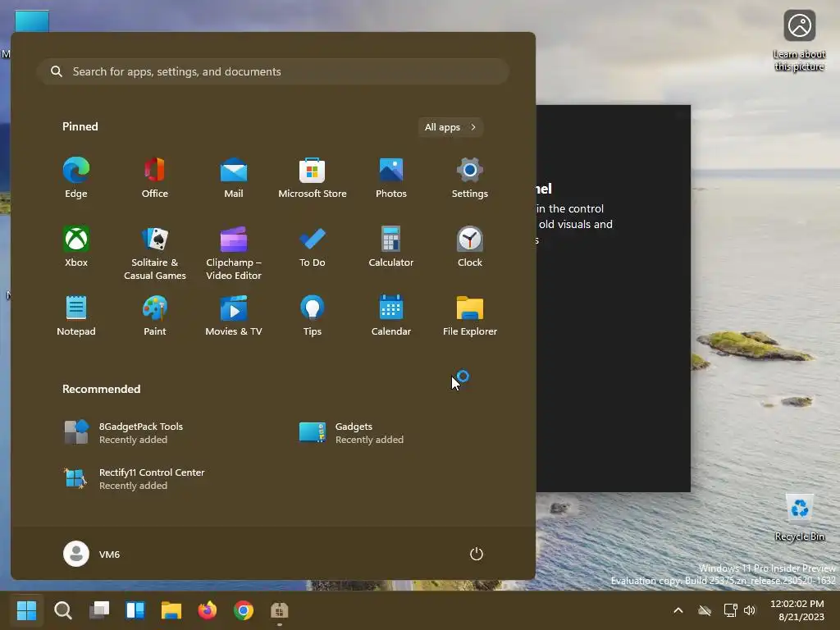Open the Clock app
The width and height of the screenshot is (840, 630).
coord(470,247)
